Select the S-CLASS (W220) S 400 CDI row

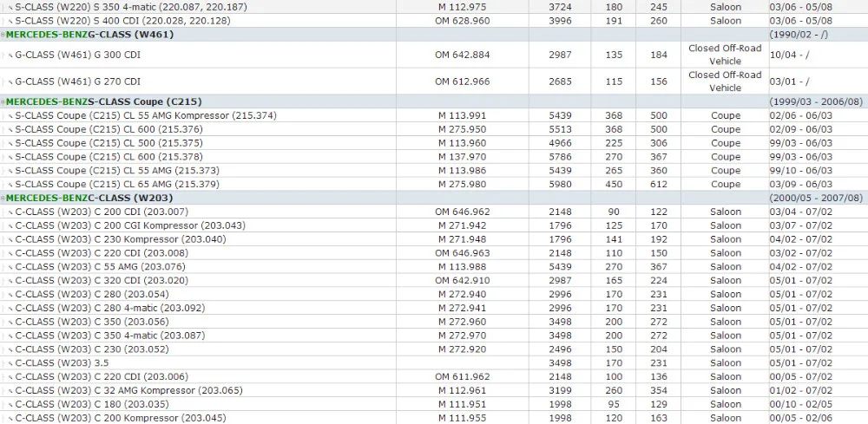[x=434, y=21]
